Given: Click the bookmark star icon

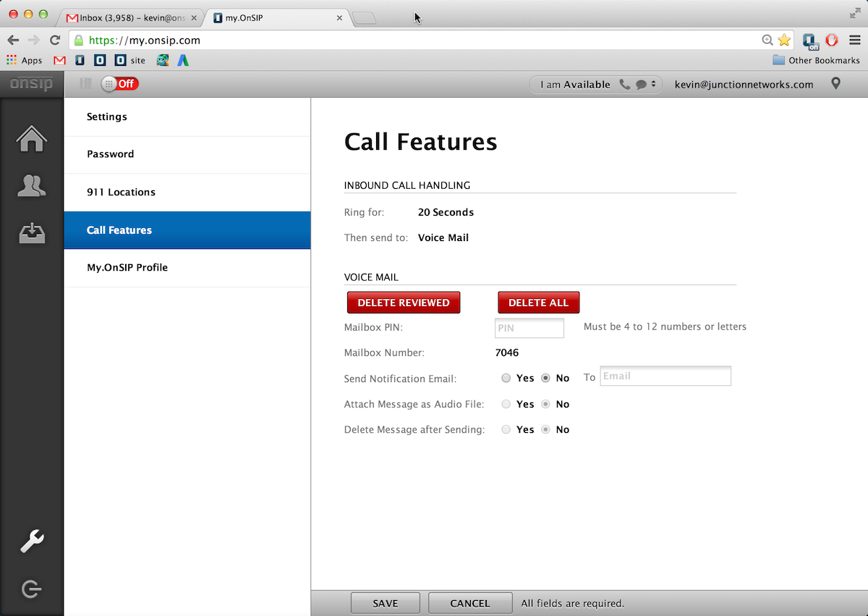Looking at the screenshot, I should pyautogui.click(x=784, y=41).
